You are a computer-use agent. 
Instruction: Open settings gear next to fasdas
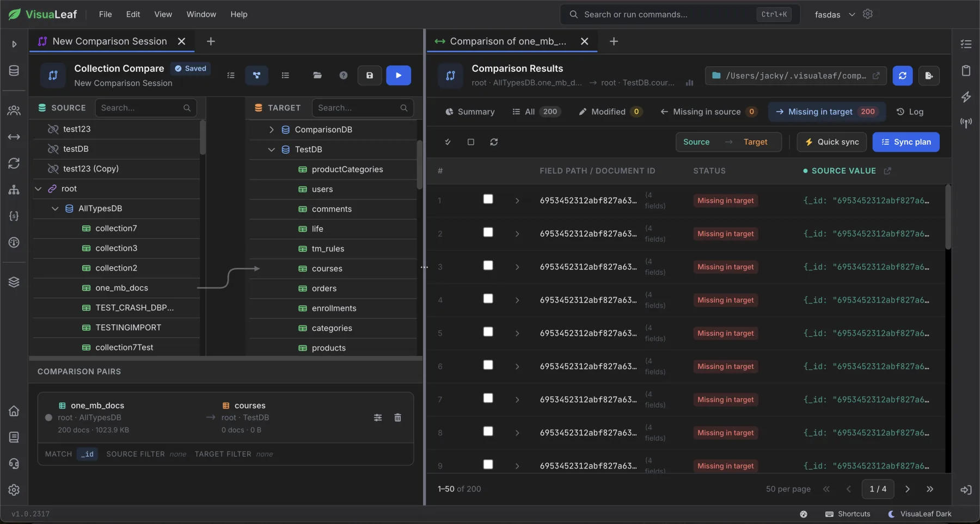[868, 14]
